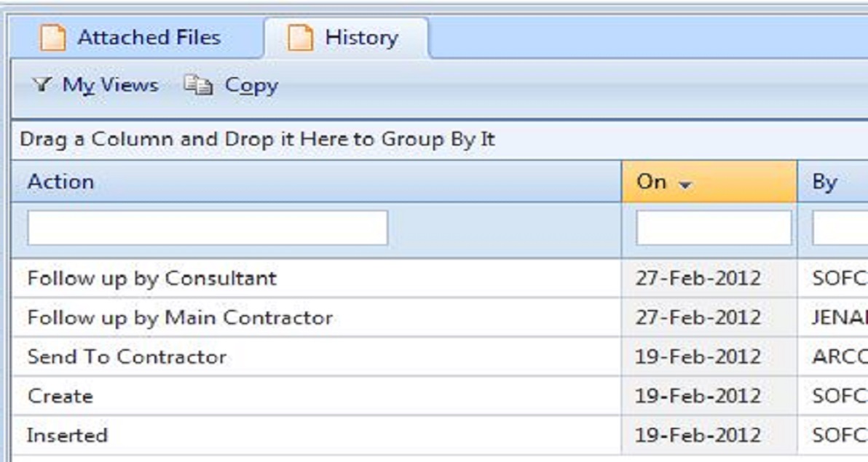The height and width of the screenshot is (462, 868).
Task: Open the My Views menu
Action: (x=109, y=86)
